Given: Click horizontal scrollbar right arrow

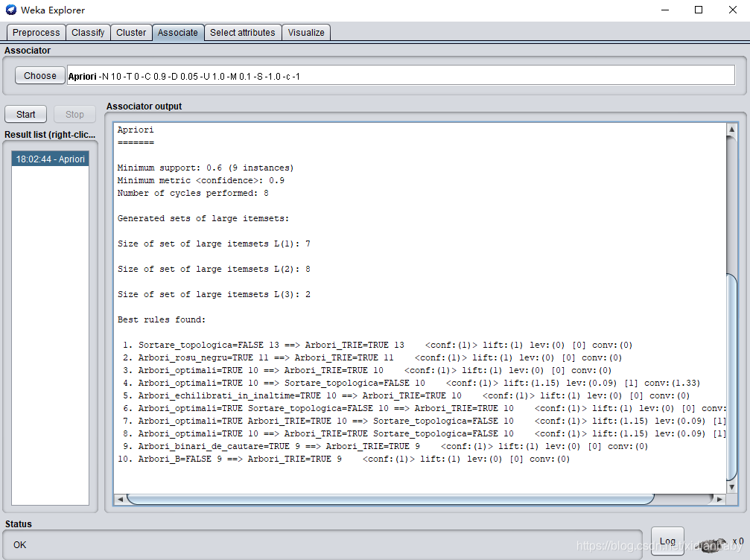Looking at the screenshot, I should tap(719, 499).
